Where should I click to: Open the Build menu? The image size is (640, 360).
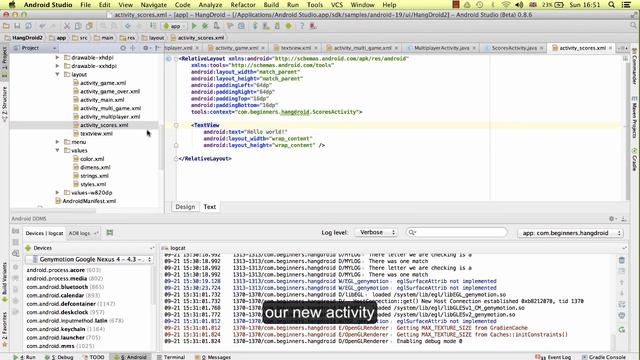(271, 5)
